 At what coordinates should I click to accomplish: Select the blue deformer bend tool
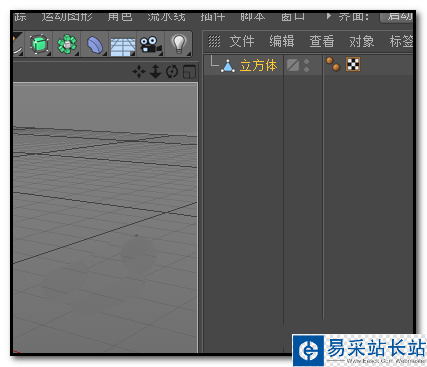(95, 45)
